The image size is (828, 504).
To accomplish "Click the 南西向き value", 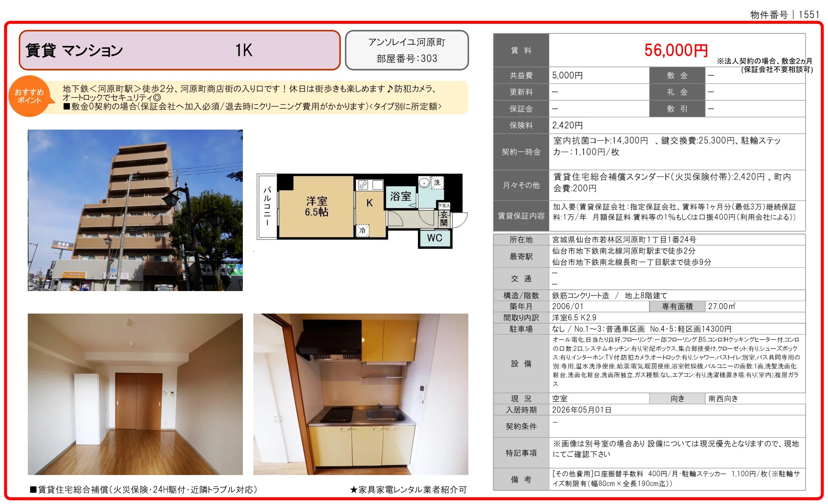I will (x=723, y=399).
